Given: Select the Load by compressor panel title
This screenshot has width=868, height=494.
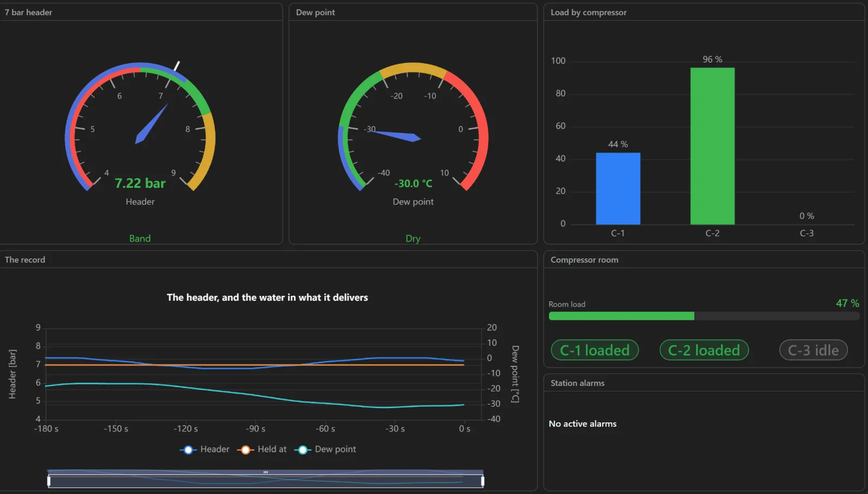Looking at the screenshot, I should pyautogui.click(x=589, y=12).
